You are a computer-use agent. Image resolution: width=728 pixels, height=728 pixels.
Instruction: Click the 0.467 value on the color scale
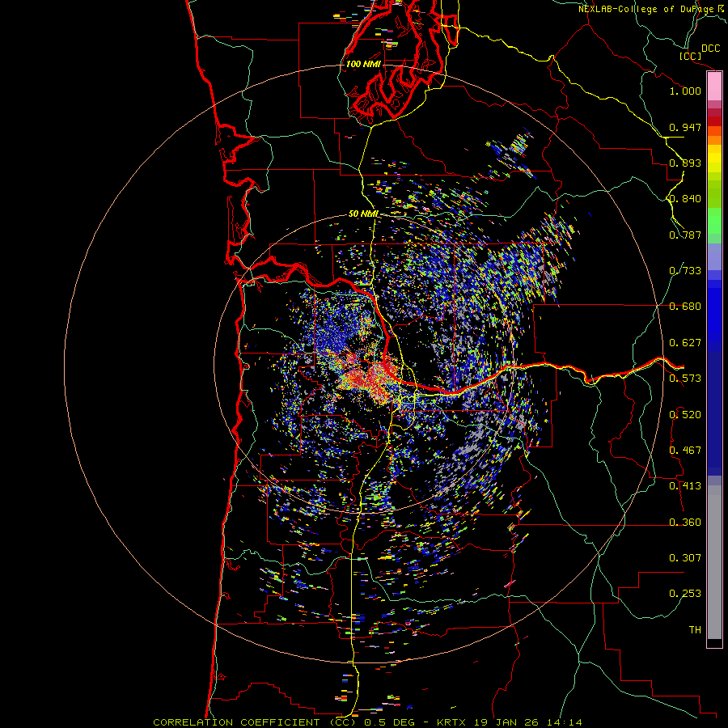[685, 451]
